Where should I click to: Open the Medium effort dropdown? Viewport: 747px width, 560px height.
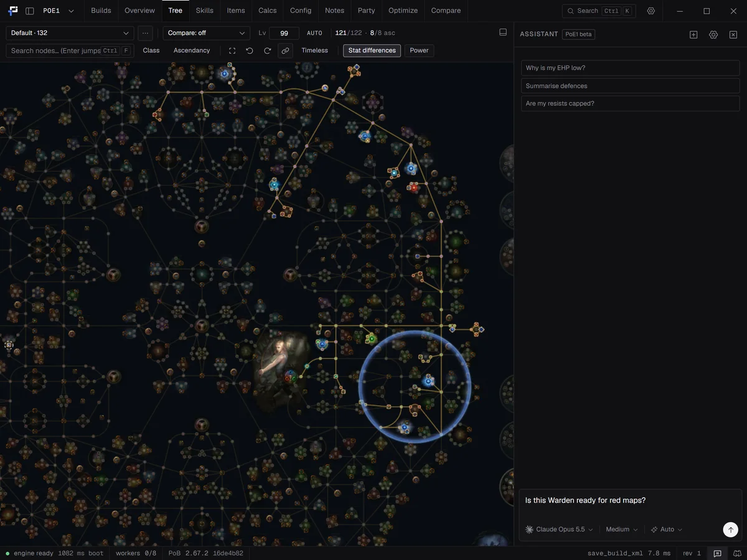click(622, 530)
